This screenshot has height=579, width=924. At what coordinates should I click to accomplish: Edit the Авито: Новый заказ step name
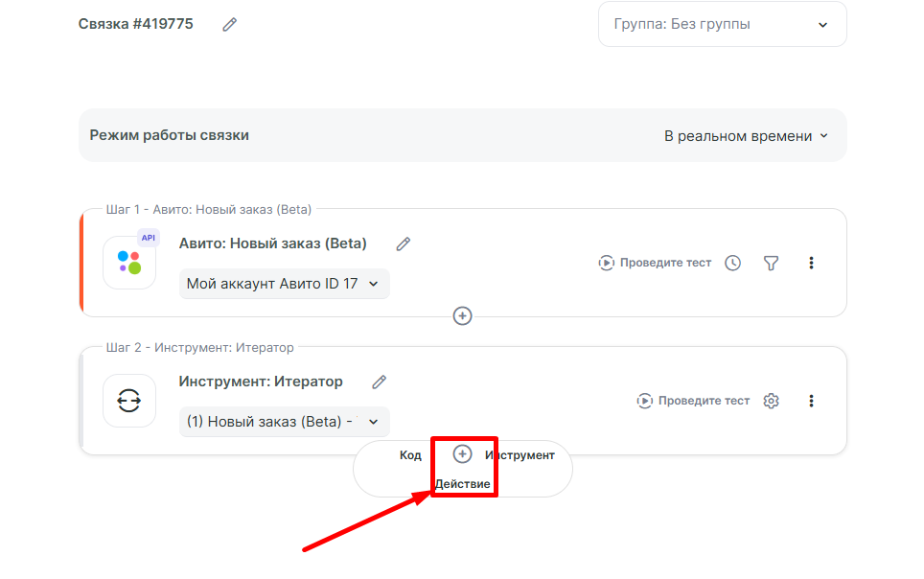(404, 244)
